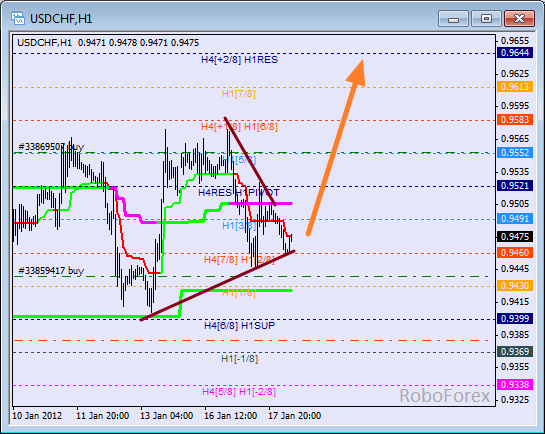Image resolution: width=545 pixels, height=434 pixels.
Task: Click the 0.9644 price level tag
Action: click(515, 53)
